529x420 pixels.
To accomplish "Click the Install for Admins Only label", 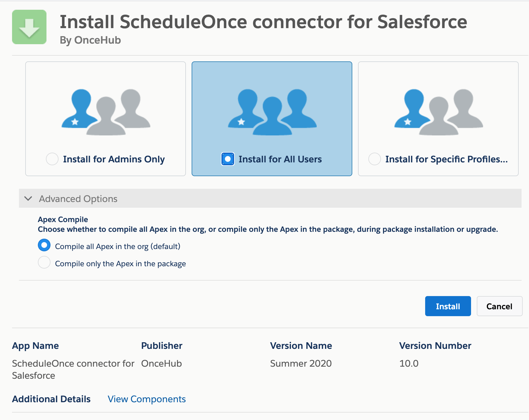I will (x=114, y=159).
